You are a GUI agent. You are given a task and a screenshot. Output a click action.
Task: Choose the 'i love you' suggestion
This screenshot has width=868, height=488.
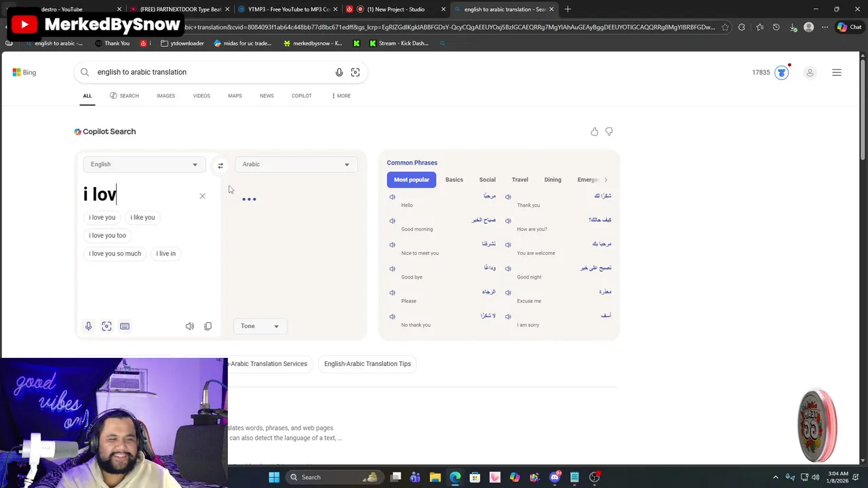[x=102, y=218]
